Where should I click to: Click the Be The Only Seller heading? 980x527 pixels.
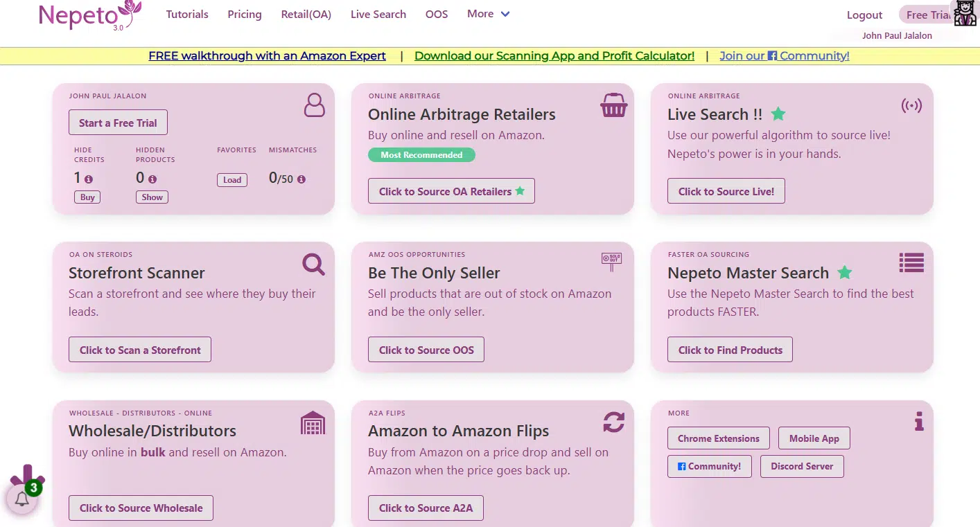[434, 273]
